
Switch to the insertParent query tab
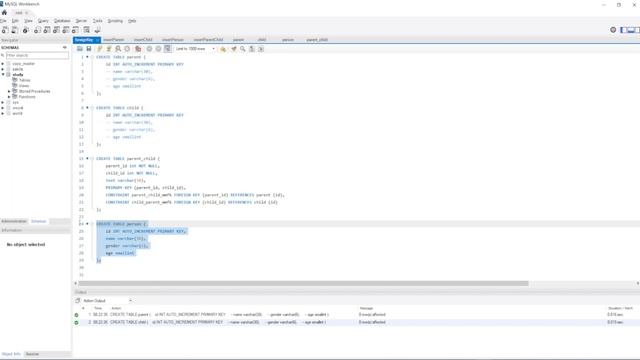click(x=114, y=40)
